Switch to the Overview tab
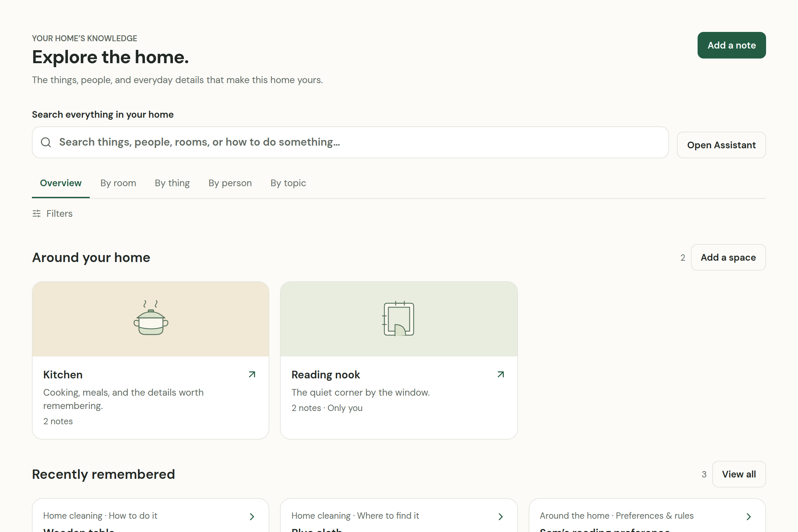The image size is (798, 532). [61, 183]
